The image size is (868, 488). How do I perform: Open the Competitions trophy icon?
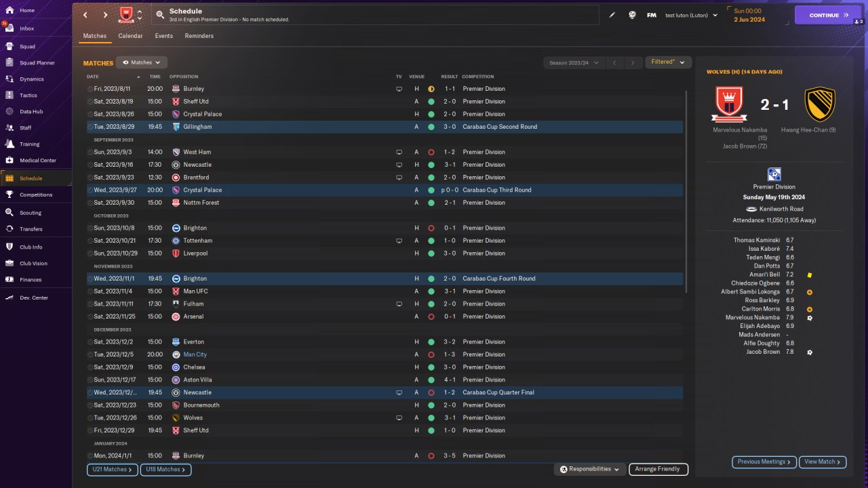point(9,195)
